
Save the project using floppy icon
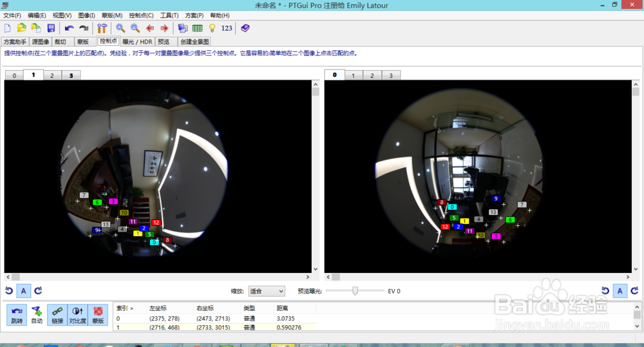coord(51,28)
